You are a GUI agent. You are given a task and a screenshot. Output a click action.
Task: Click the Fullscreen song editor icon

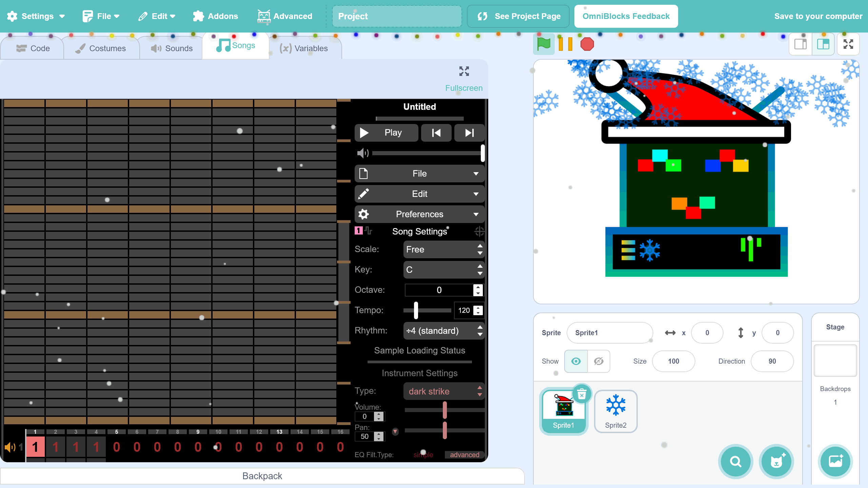coord(464,72)
